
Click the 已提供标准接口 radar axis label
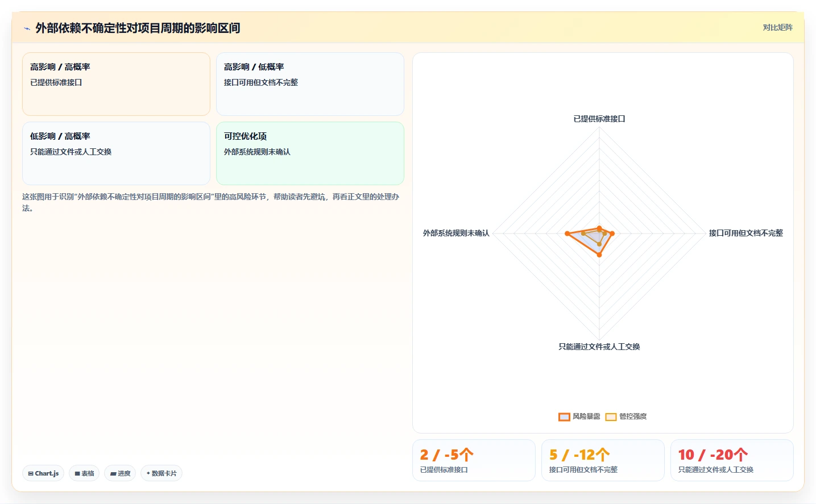pos(599,119)
